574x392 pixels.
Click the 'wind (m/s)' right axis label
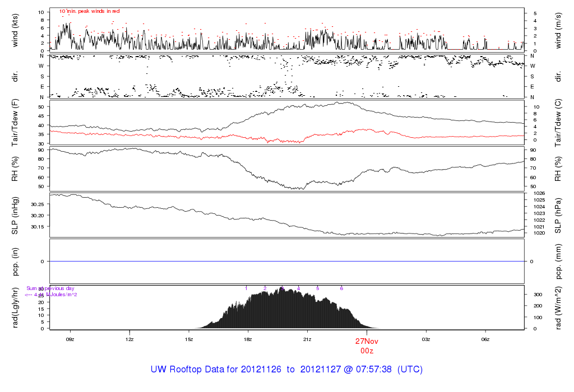coord(559,30)
